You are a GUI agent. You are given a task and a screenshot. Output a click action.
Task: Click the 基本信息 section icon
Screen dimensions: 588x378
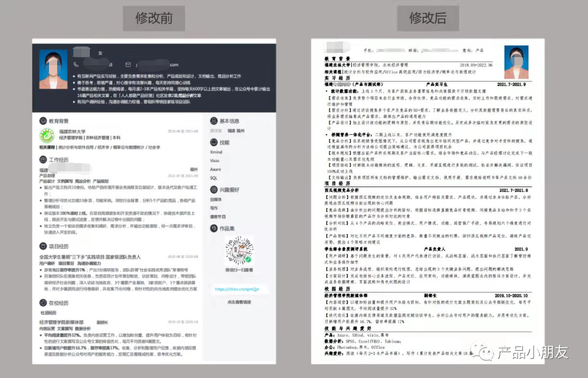(213, 121)
